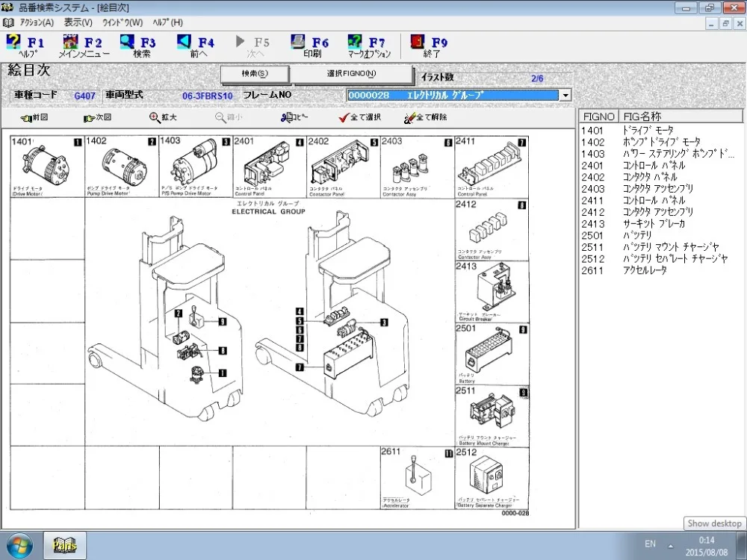Click the Parts taskbar application icon
The image size is (747, 560).
[x=65, y=546]
